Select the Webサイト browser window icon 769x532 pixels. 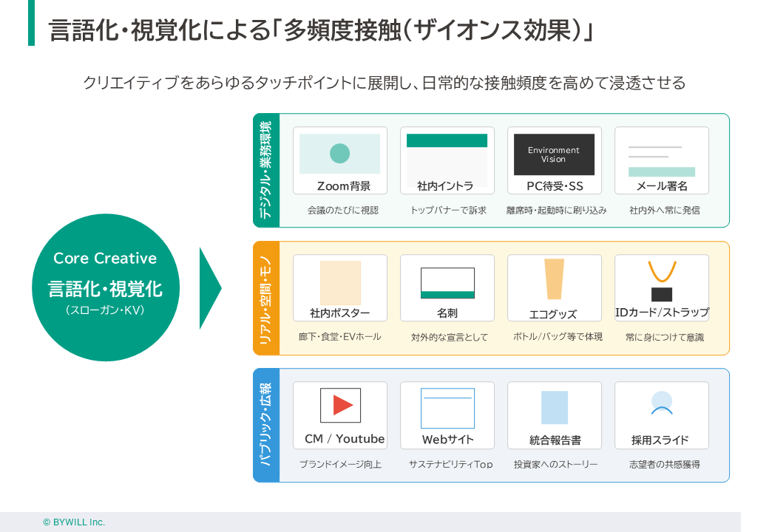[447, 408]
